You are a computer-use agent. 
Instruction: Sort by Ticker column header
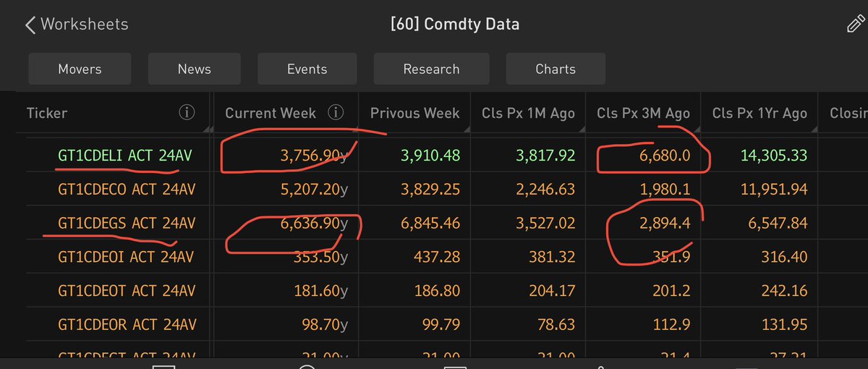tap(47, 113)
